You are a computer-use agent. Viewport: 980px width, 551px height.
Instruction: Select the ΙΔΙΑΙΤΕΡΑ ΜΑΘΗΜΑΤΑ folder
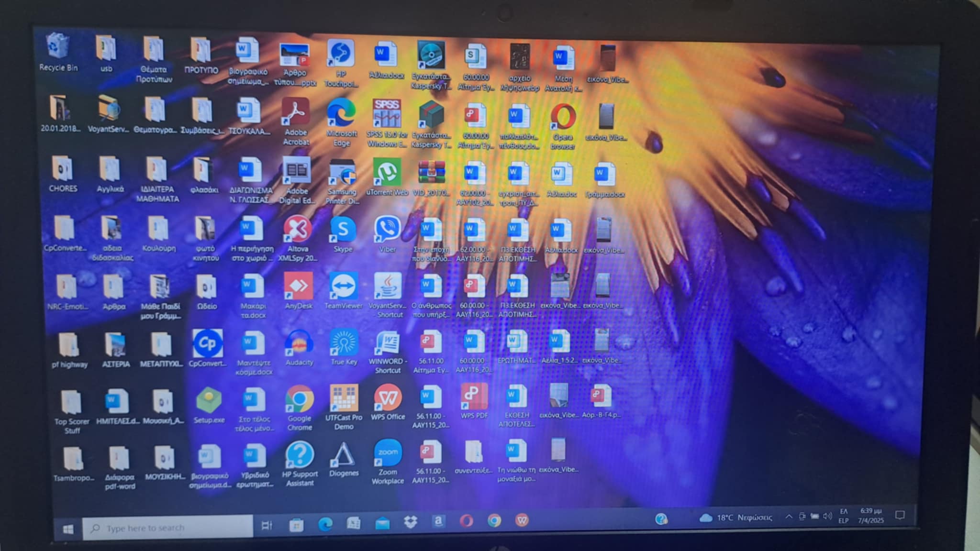pyautogui.click(x=157, y=180)
